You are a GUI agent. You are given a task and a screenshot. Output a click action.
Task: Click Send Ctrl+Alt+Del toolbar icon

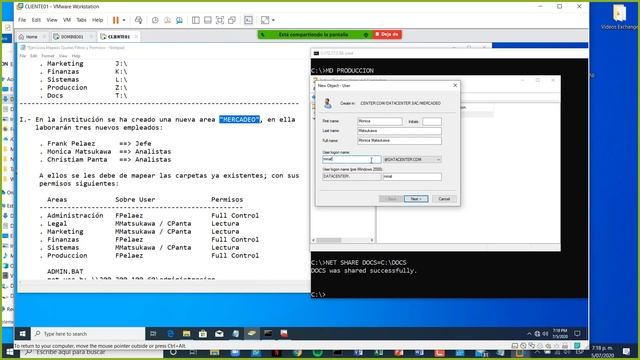click(139, 20)
